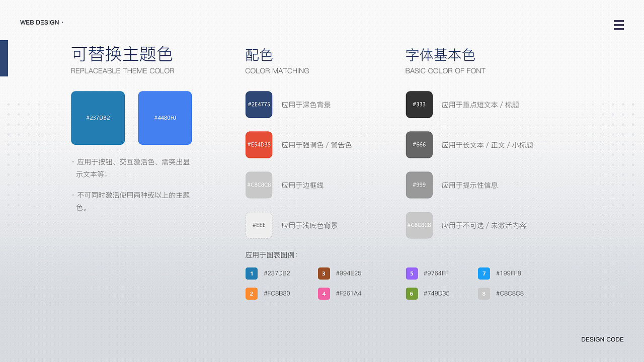The image size is (644, 362).
Task: Click the brown legend icon labeled 3
Action: click(324, 273)
